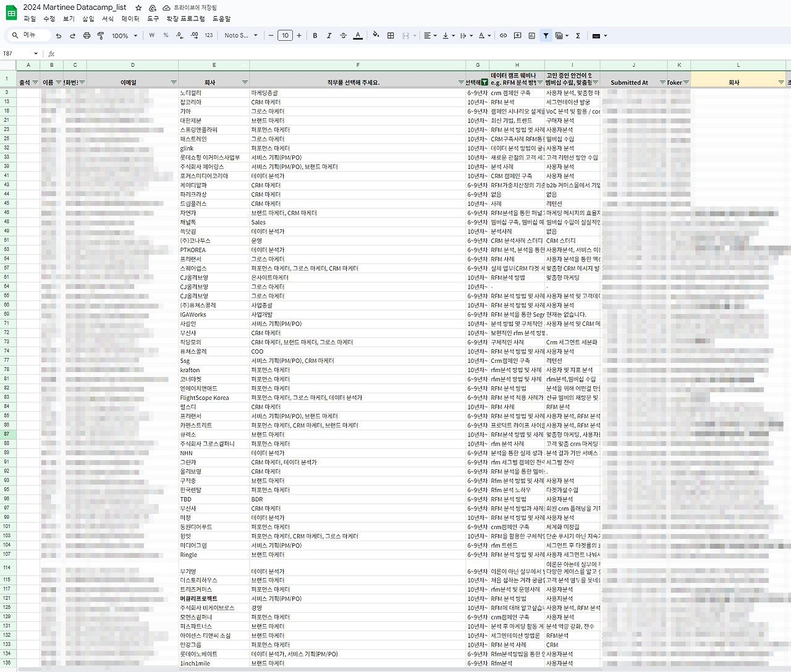Viewport: 791px width, 672px height.
Task: Open the horizontal align dropdown
Action: 430,36
